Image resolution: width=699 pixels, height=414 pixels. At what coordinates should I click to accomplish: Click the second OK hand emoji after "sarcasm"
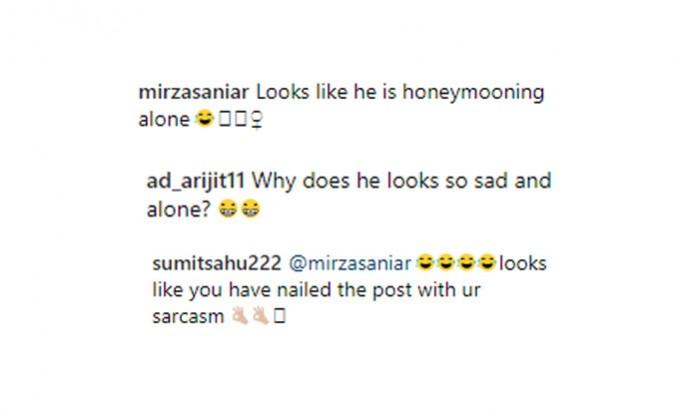(x=260, y=316)
